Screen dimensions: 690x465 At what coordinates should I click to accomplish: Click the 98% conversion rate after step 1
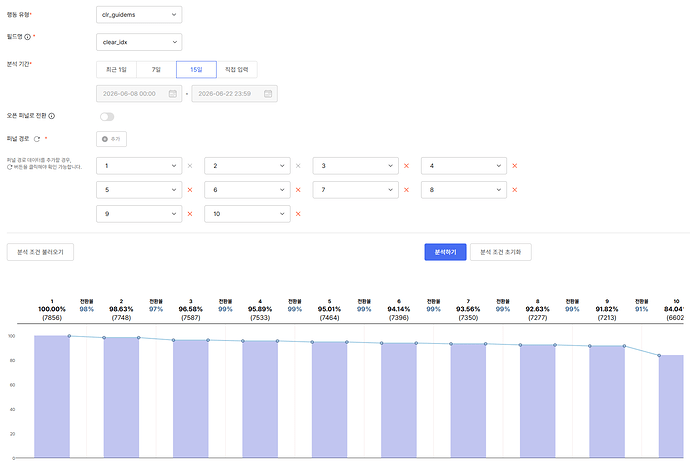[87, 309]
